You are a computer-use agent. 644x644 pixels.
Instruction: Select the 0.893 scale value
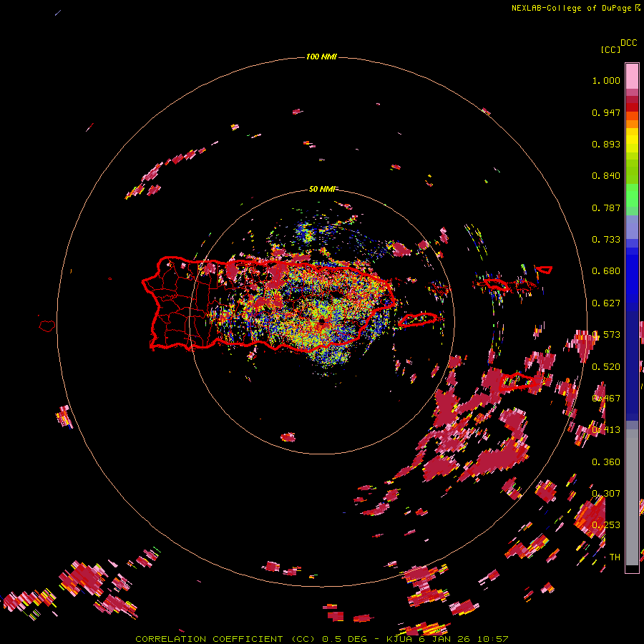point(606,144)
